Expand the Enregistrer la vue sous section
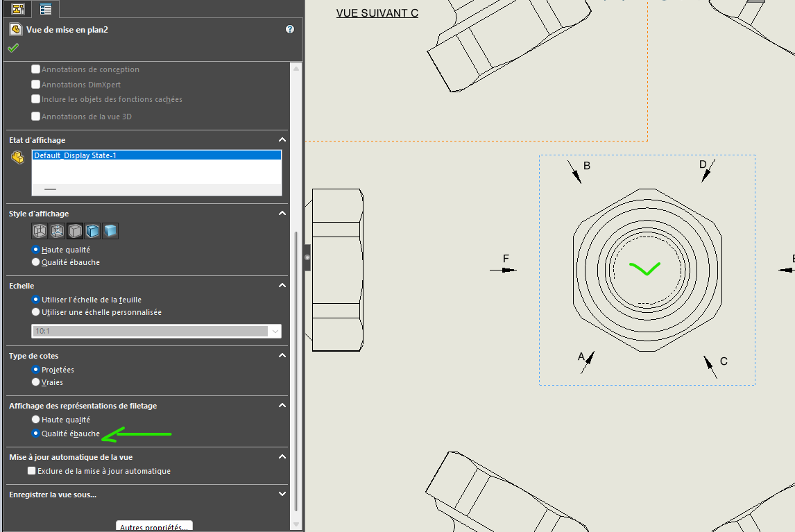This screenshot has height=532, width=795. (282, 495)
